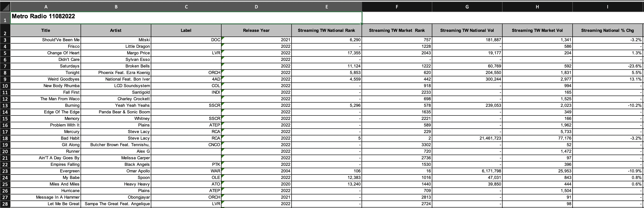This screenshot has width=644, height=208.
Task: Select release year cell '2004'
Action: [256, 171]
